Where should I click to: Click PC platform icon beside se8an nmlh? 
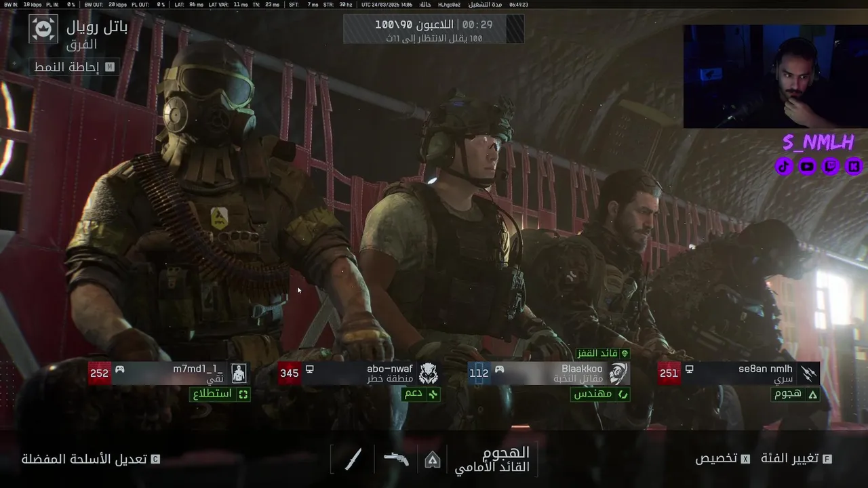pyautogui.click(x=689, y=369)
